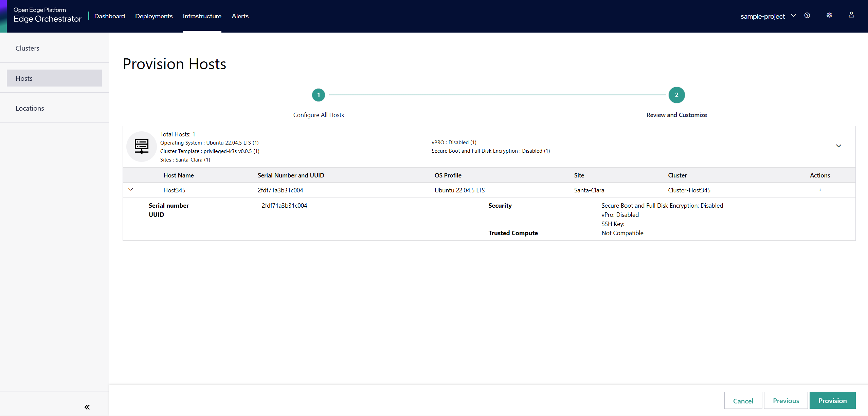This screenshot has height=416, width=868.
Task: Open the user account icon
Action: click(851, 15)
